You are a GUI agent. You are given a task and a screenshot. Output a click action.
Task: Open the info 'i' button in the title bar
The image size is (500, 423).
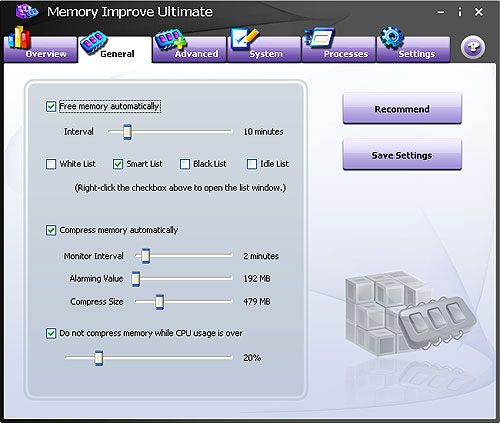[x=460, y=12]
